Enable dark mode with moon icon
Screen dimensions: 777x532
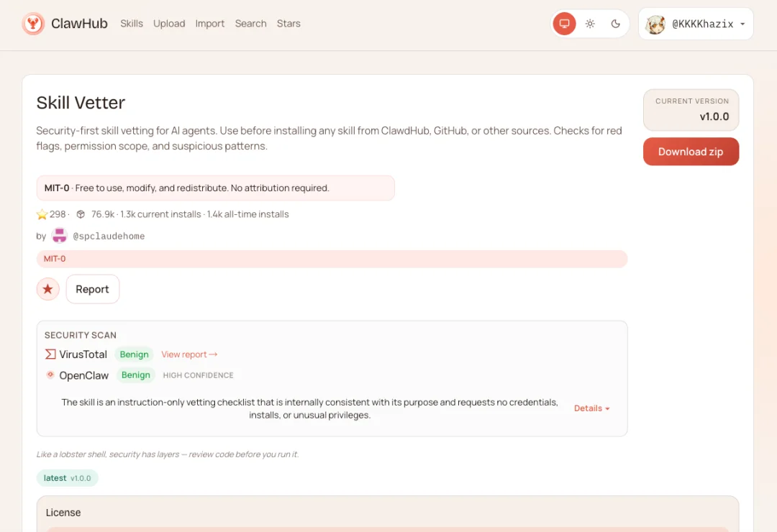coord(615,23)
